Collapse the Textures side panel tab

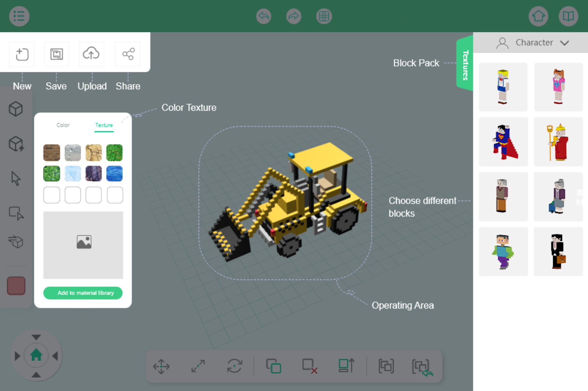tap(465, 65)
